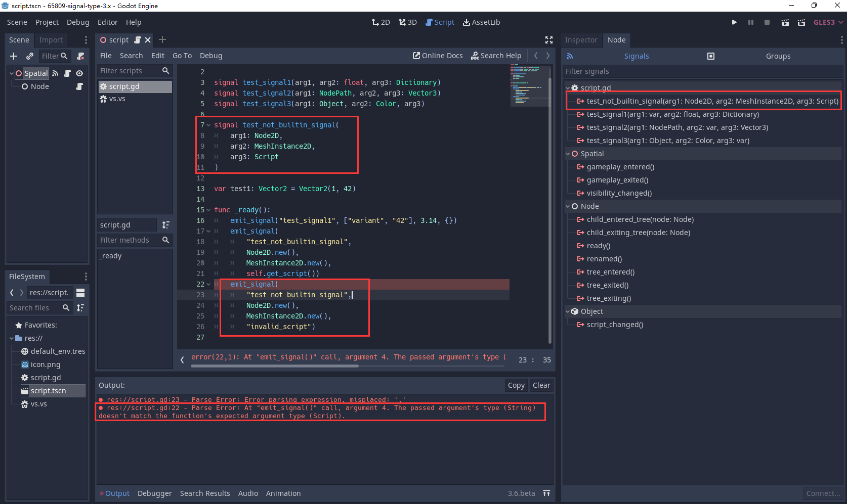
Task: Open script icon on Spatial node row
Action: 67,73
